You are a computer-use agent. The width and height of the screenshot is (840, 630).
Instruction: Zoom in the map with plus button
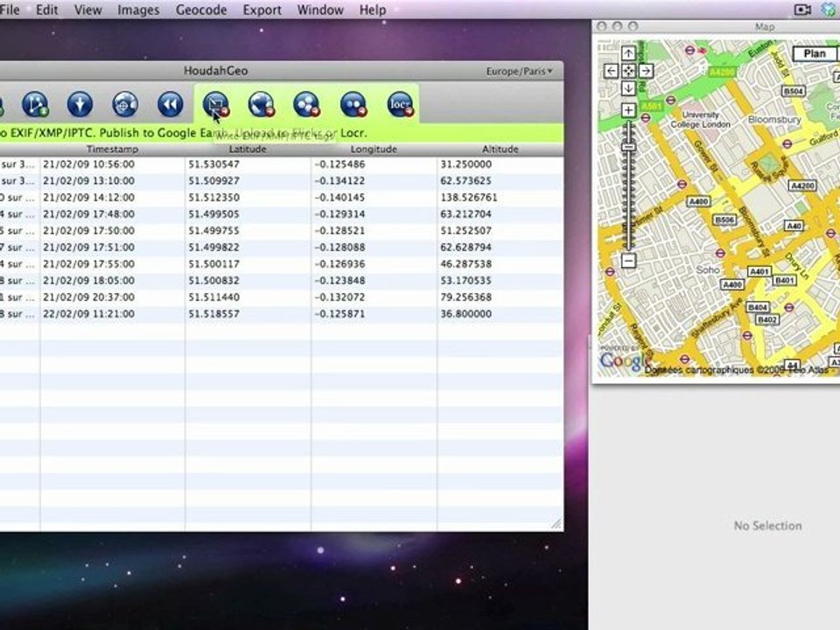(x=628, y=110)
